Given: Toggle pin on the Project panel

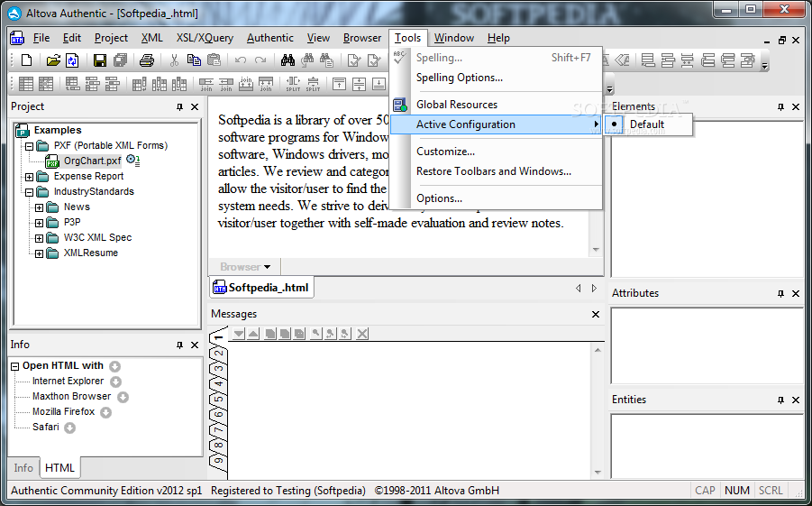Looking at the screenshot, I should click(179, 106).
